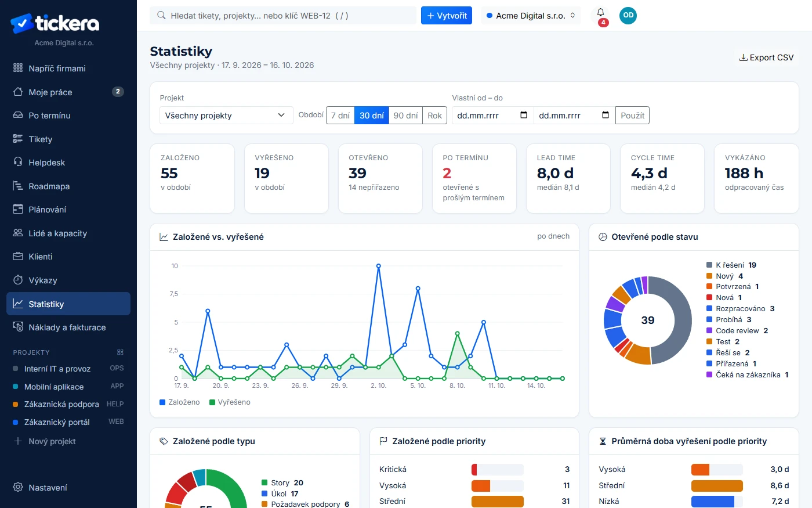
Task: Open the Acme Digital s.r.o. company switcher
Action: coord(531,16)
